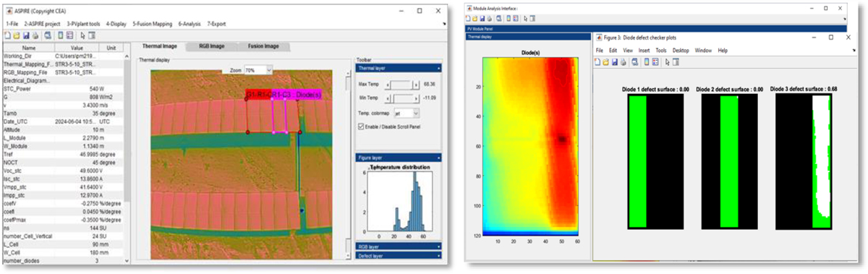Open the 4-Display menu

click(116, 24)
